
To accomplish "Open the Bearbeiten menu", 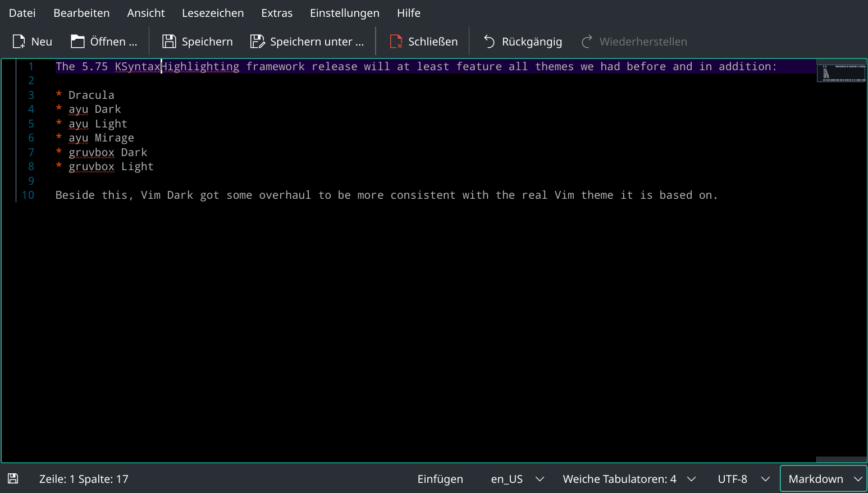I will point(81,13).
